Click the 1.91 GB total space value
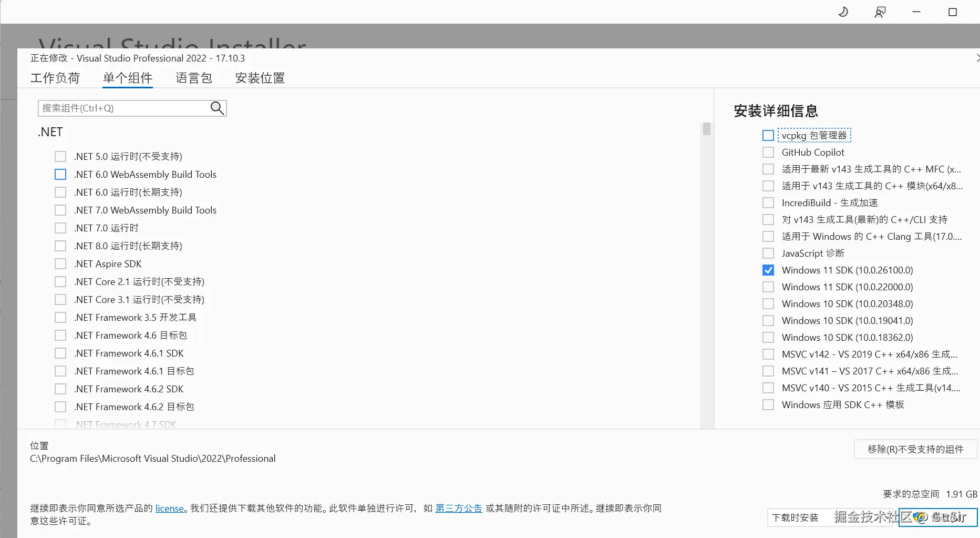980x538 pixels. pos(962,494)
